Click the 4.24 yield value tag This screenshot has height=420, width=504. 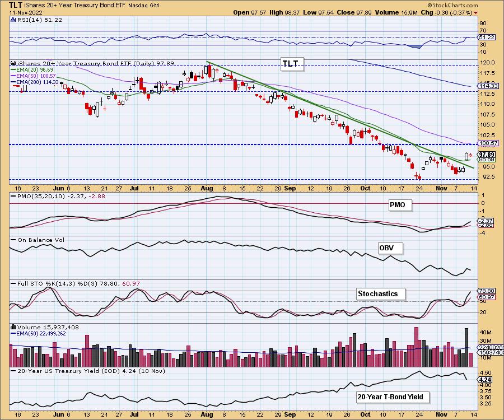[486, 380]
